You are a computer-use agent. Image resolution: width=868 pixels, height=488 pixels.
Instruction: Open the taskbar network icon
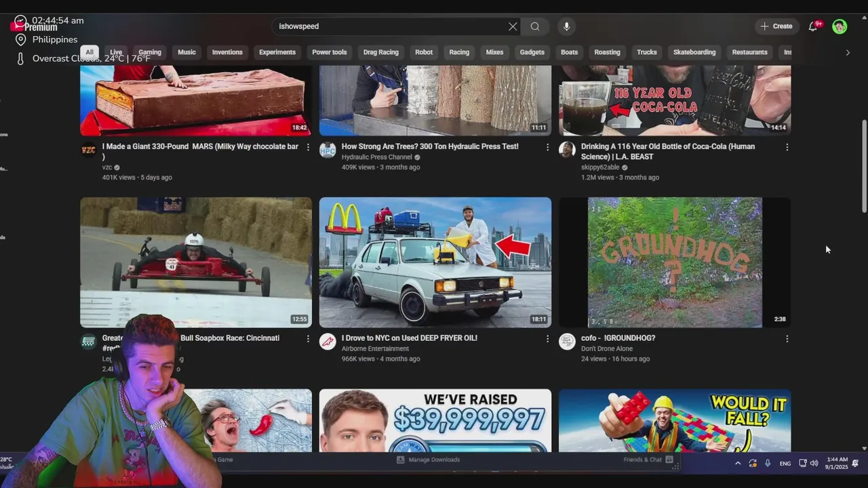803,463
